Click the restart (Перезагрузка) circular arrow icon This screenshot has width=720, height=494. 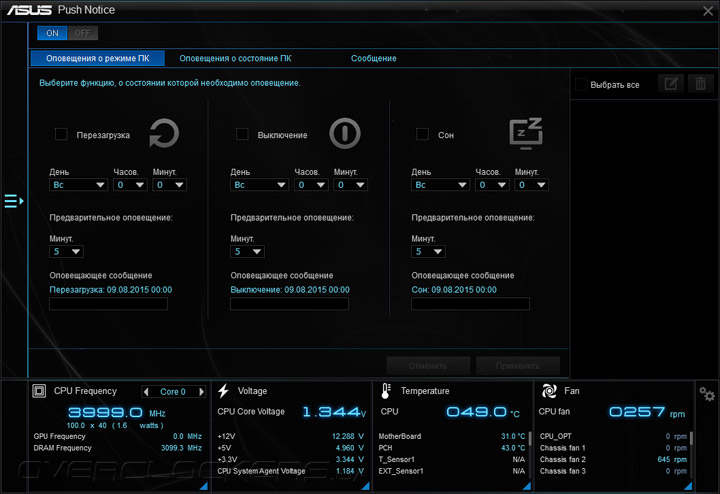(x=164, y=133)
